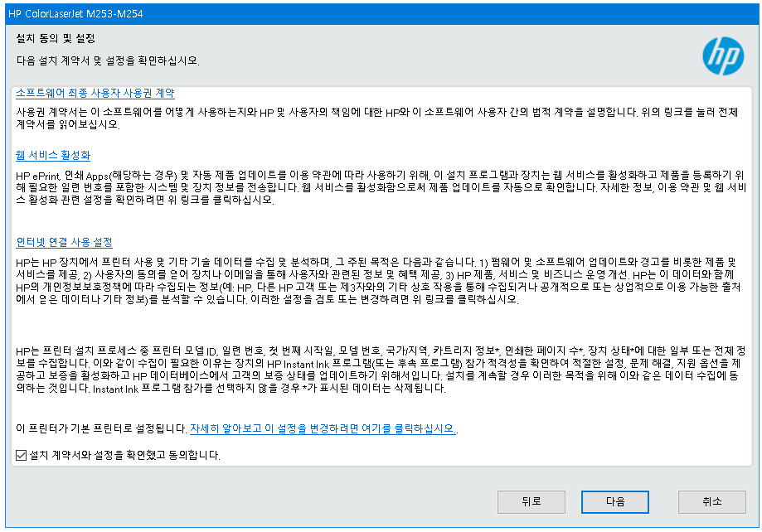Open the 웹 서비스 활성화 link
This screenshot has height=532, width=762.
[x=53, y=155]
